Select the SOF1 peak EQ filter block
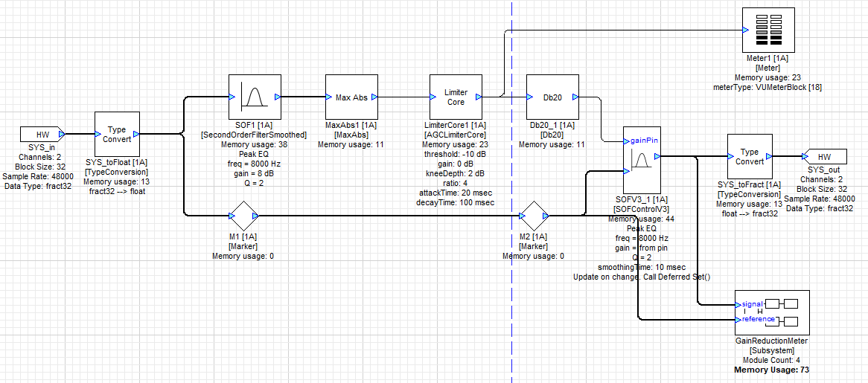Image resolution: width=868 pixels, height=383 pixels. (x=253, y=97)
